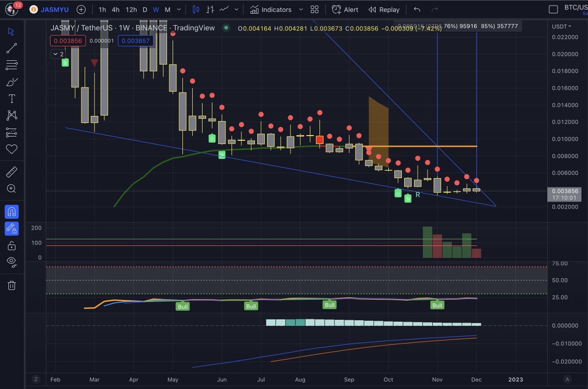The width and height of the screenshot is (588, 389).
Task: Open the multi-chart layout grid icon
Action: [314, 9]
